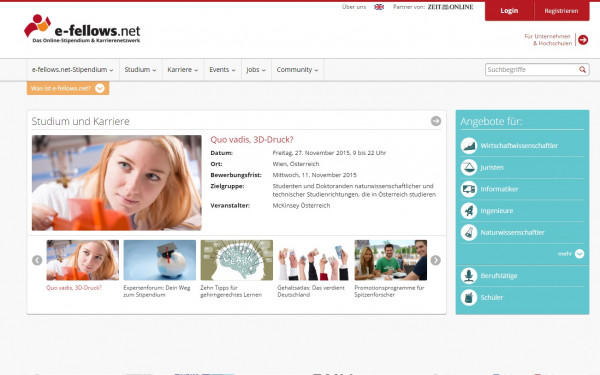600x375 pixels.
Task: Go to previous carousel slide arrow
Action: pos(37,260)
